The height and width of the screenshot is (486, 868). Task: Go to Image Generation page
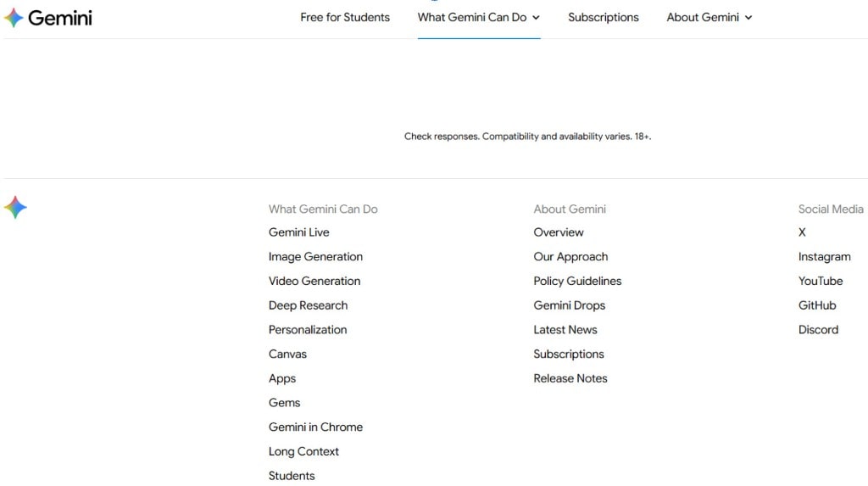click(315, 257)
